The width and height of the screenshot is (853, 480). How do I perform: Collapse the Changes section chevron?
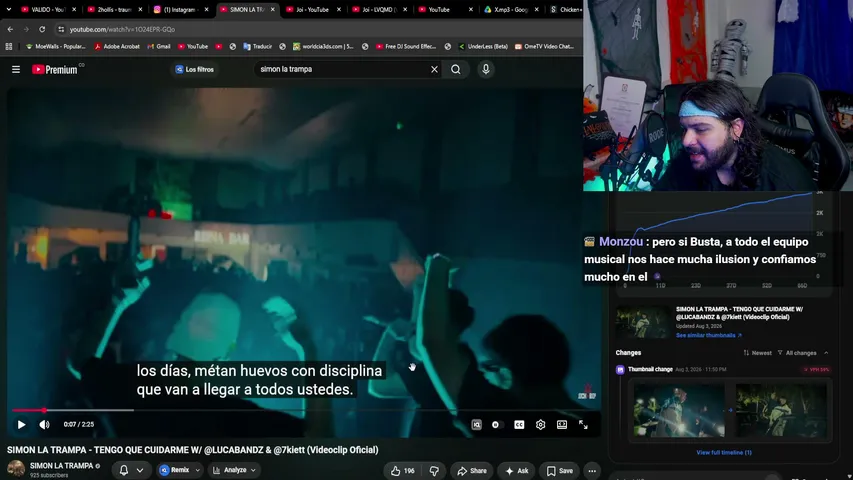click(x=826, y=353)
